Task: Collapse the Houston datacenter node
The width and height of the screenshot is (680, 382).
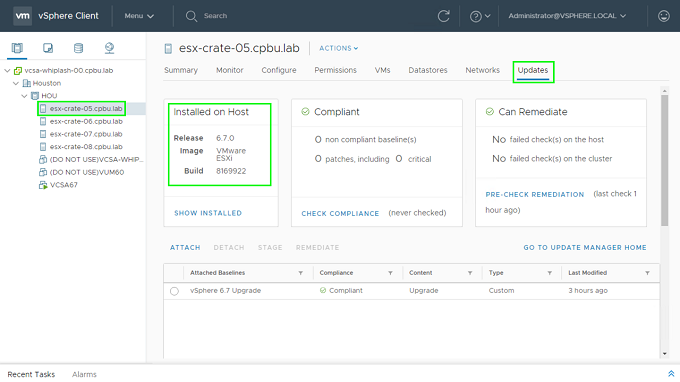Action: [16, 83]
